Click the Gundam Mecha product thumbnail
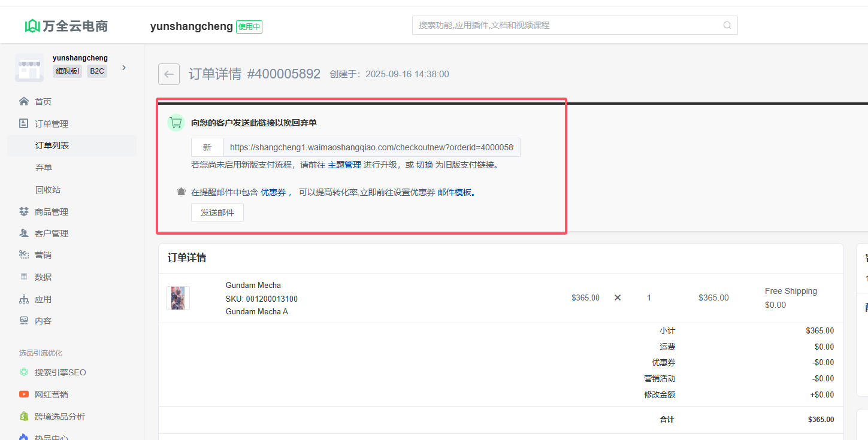The image size is (868, 440). (178, 298)
